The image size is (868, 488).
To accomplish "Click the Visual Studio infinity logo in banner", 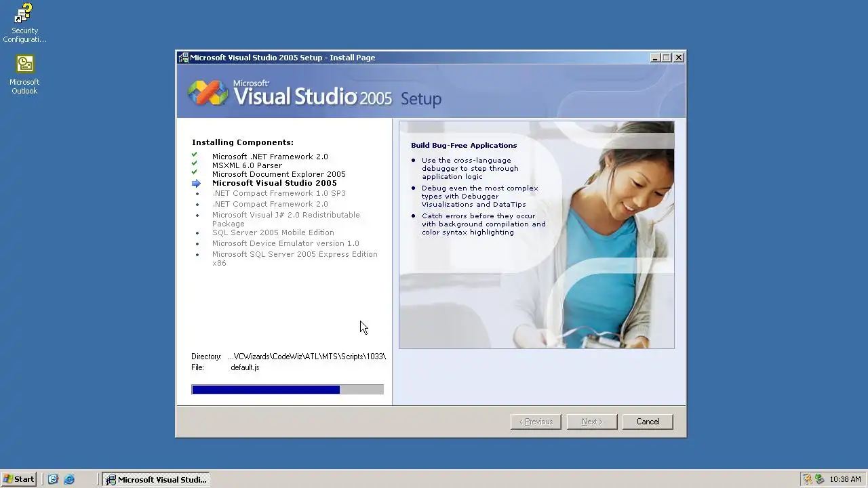I will coord(208,93).
